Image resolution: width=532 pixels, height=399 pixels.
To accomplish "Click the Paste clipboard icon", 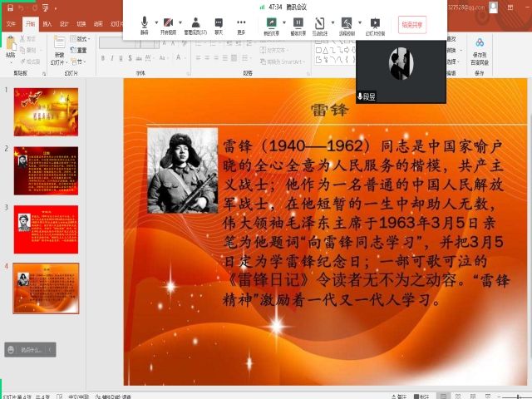I will click(11, 43).
